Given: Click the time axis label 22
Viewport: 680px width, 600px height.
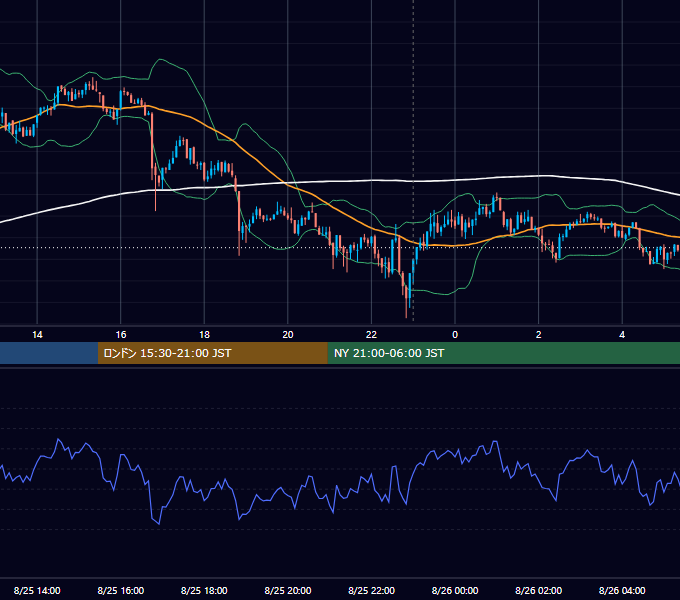Looking at the screenshot, I should pos(371,335).
